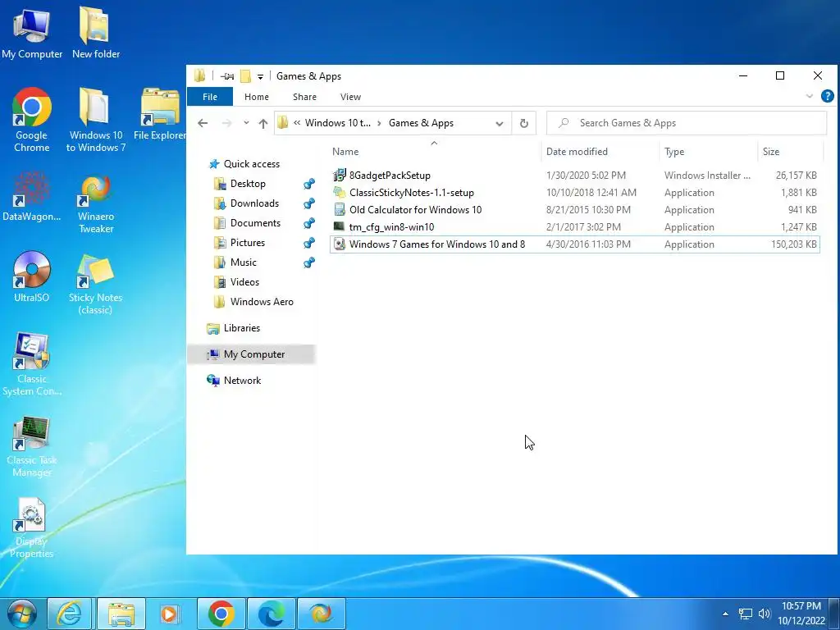Select Quick access in navigation pane
The image size is (840, 630).
(252, 164)
